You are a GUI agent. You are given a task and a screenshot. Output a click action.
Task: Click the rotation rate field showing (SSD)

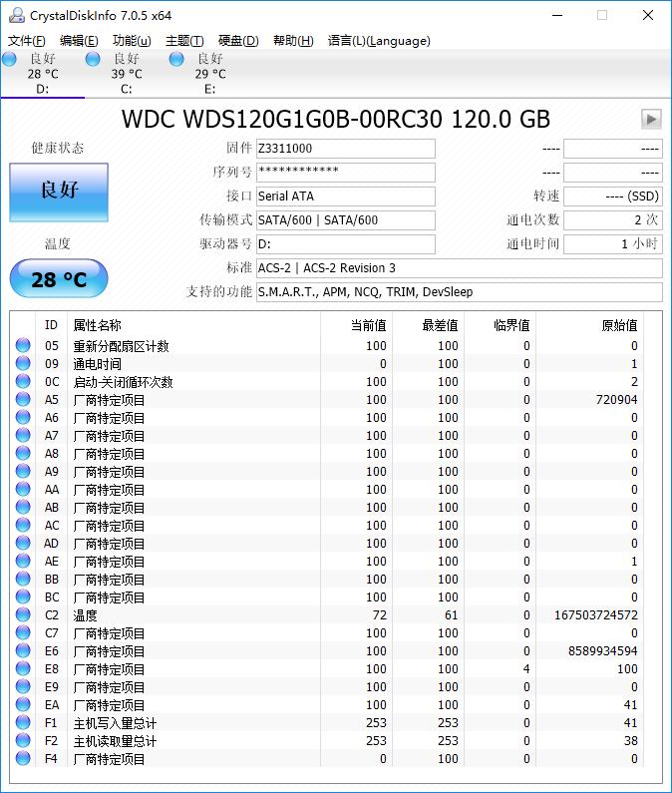(x=613, y=197)
